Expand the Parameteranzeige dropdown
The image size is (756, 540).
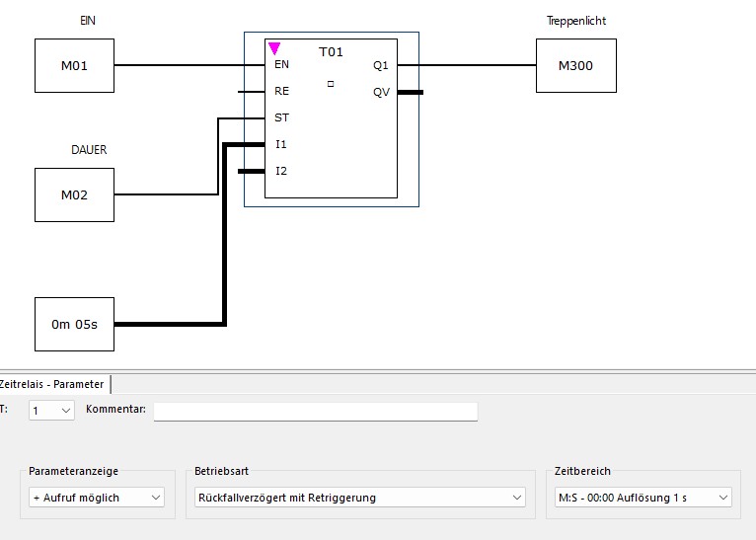coord(96,498)
